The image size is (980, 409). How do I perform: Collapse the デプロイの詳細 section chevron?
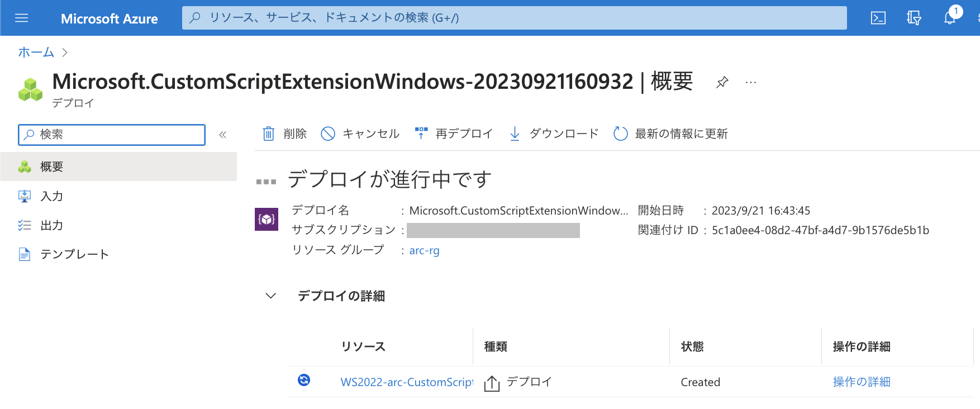click(271, 296)
